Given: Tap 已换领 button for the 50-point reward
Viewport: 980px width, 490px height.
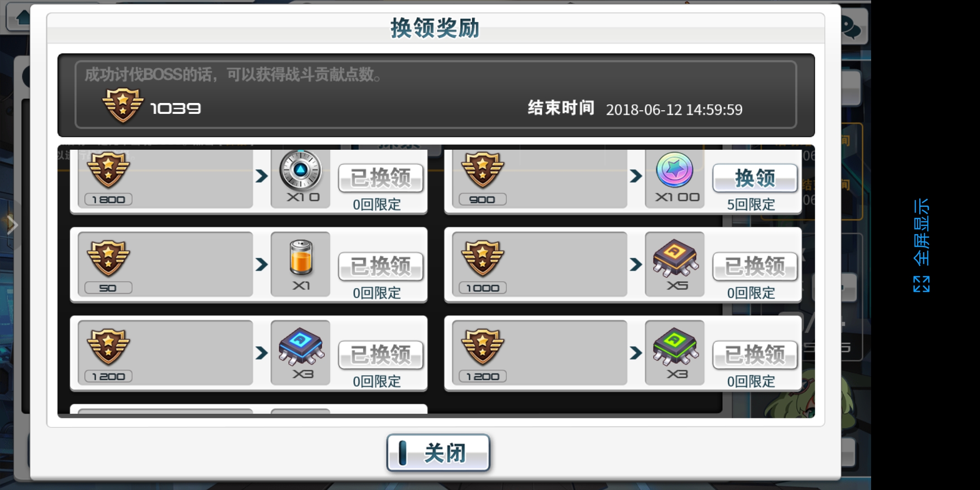Looking at the screenshot, I should point(381,266).
